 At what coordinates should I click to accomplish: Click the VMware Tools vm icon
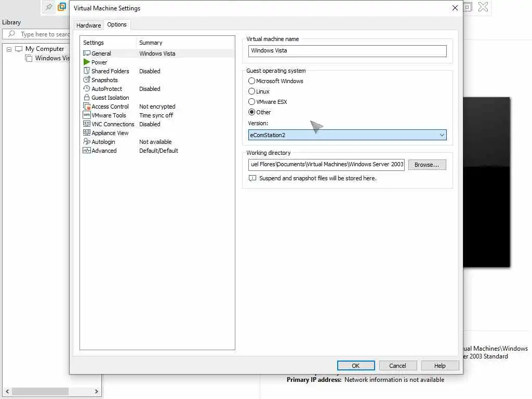click(87, 115)
